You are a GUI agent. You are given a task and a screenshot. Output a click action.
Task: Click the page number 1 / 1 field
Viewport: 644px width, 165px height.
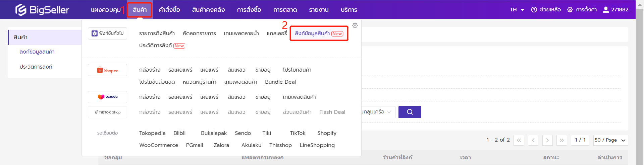[580, 140]
